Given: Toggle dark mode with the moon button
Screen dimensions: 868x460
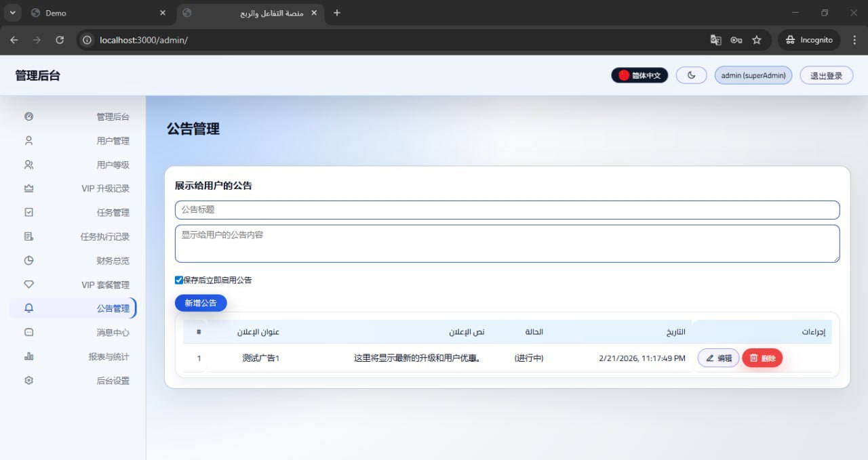Looking at the screenshot, I should click(691, 75).
